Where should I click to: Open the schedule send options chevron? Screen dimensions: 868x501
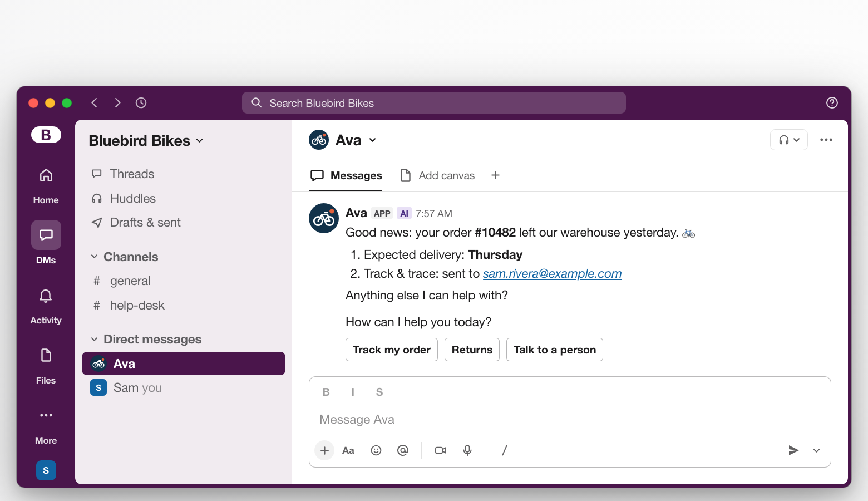pos(816,450)
